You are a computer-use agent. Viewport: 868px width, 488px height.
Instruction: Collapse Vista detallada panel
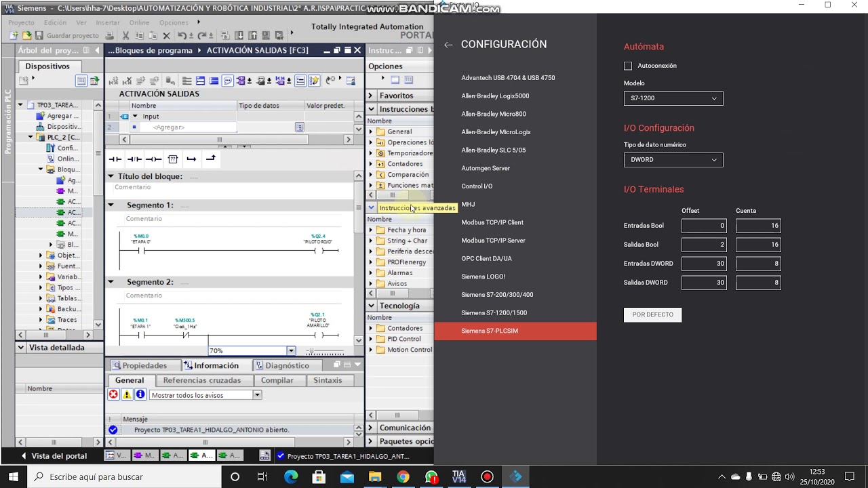(21, 347)
